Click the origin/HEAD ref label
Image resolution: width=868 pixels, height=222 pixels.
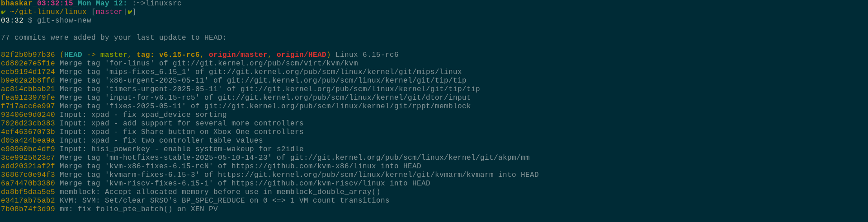(302, 55)
